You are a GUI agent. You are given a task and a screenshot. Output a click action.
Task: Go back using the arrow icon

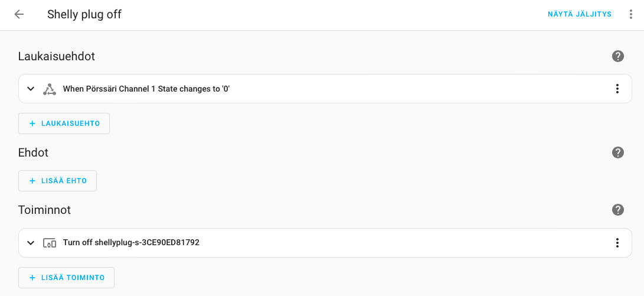(x=19, y=14)
